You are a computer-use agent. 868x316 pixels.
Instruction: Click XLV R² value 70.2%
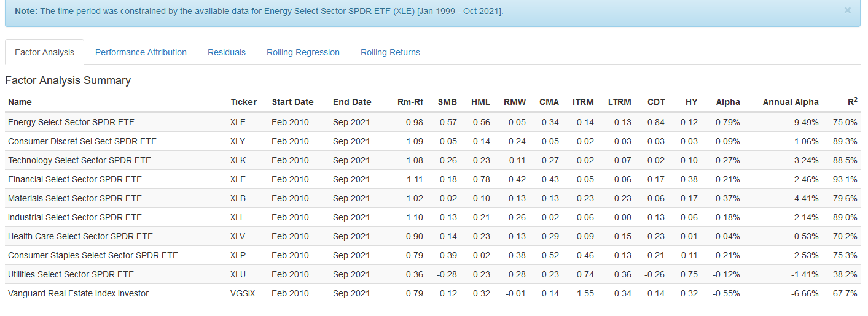(845, 236)
